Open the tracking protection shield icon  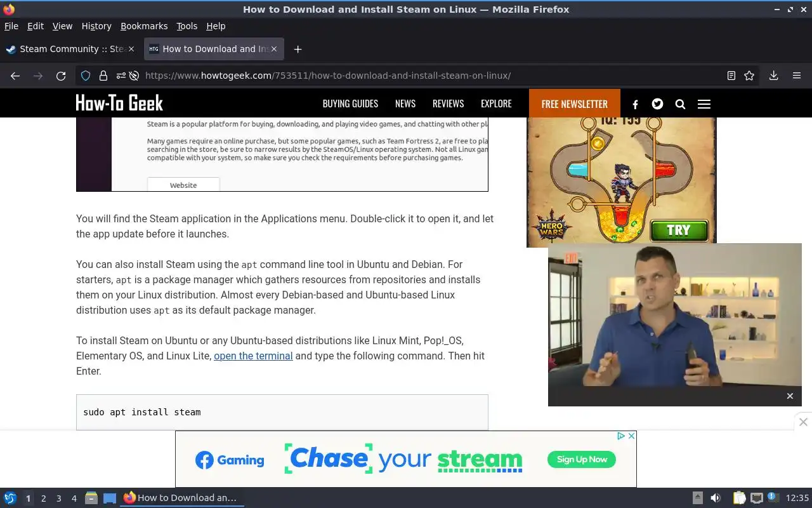[x=86, y=76]
